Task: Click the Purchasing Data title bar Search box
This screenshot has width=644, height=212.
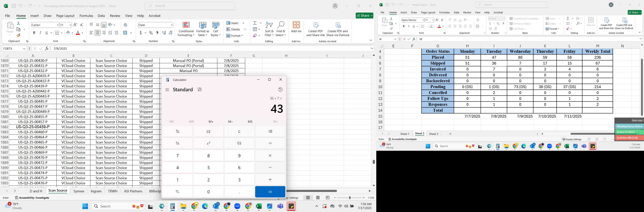Action: [190, 6]
